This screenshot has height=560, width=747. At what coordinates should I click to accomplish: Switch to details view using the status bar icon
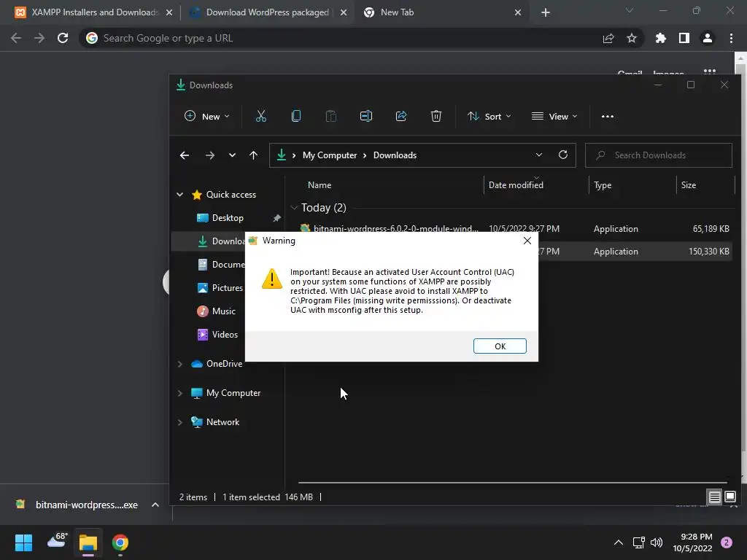[715, 497]
